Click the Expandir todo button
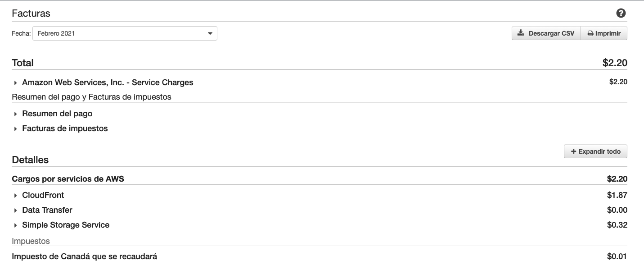 click(x=595, y=151)
